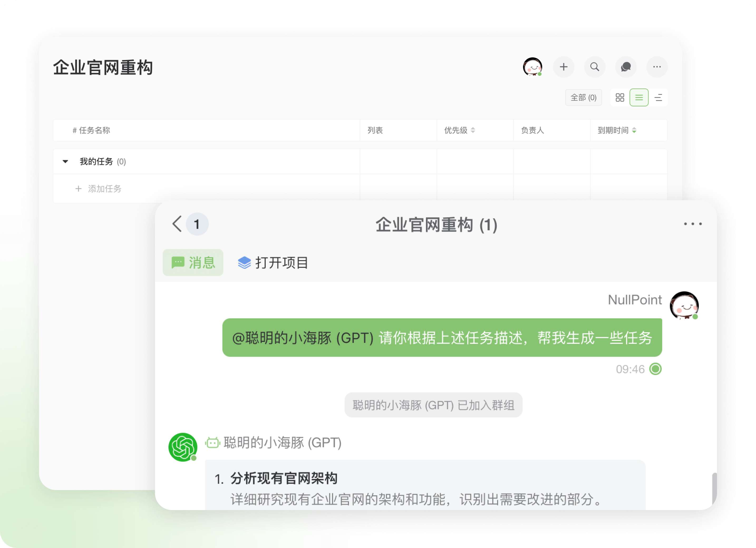The height and width of the screenshot is (548, 756).
Task: Collapse the 我的任务 group
Action: 65,162
